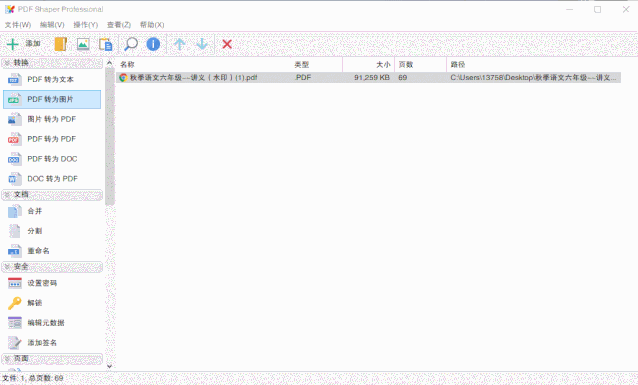Open the 查看(Z) menu
This screenshot has height=385, width=638.
[119, 25]
